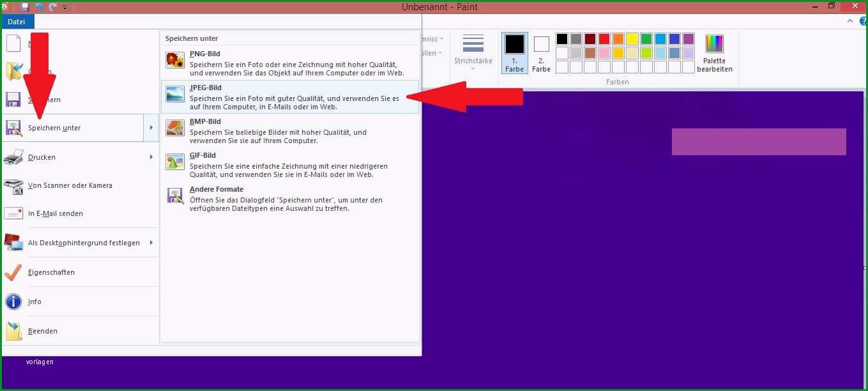This screenshot has height=391, width=868.
Task: Open the Datei tab
Action: 17,22
